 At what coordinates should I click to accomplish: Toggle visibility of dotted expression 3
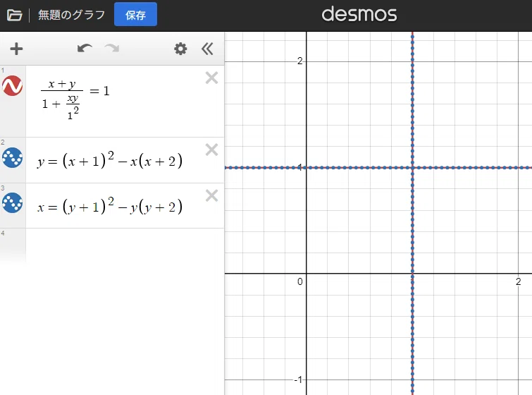pos(13,202)
